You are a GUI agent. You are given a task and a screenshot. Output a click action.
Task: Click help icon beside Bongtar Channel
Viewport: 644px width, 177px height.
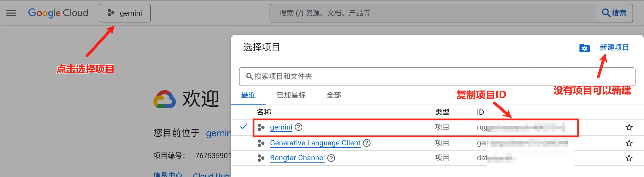pyautogui.click(x=331, y=158)
